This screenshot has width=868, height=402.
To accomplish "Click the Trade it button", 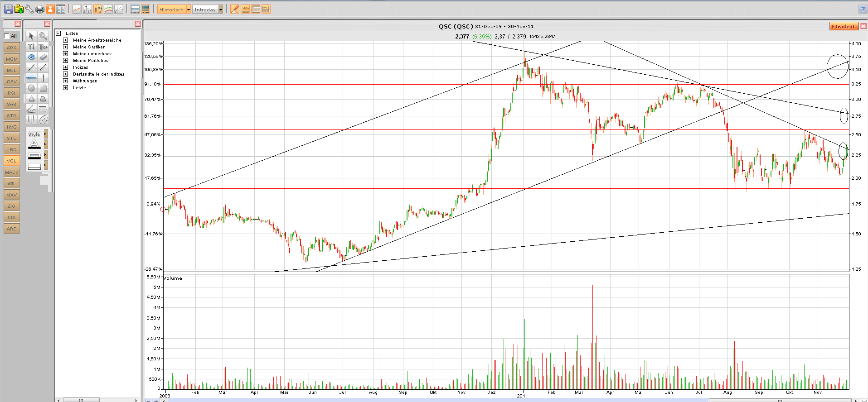I will tap(844, 26).
